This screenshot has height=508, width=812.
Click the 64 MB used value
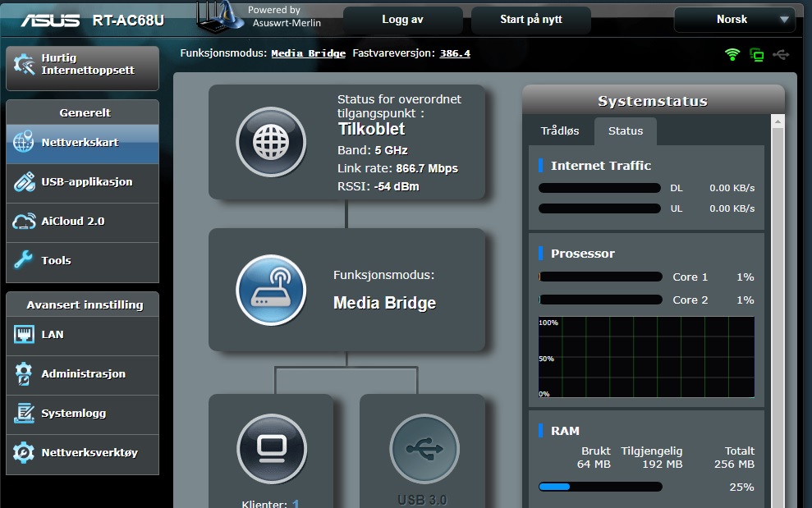594,465
